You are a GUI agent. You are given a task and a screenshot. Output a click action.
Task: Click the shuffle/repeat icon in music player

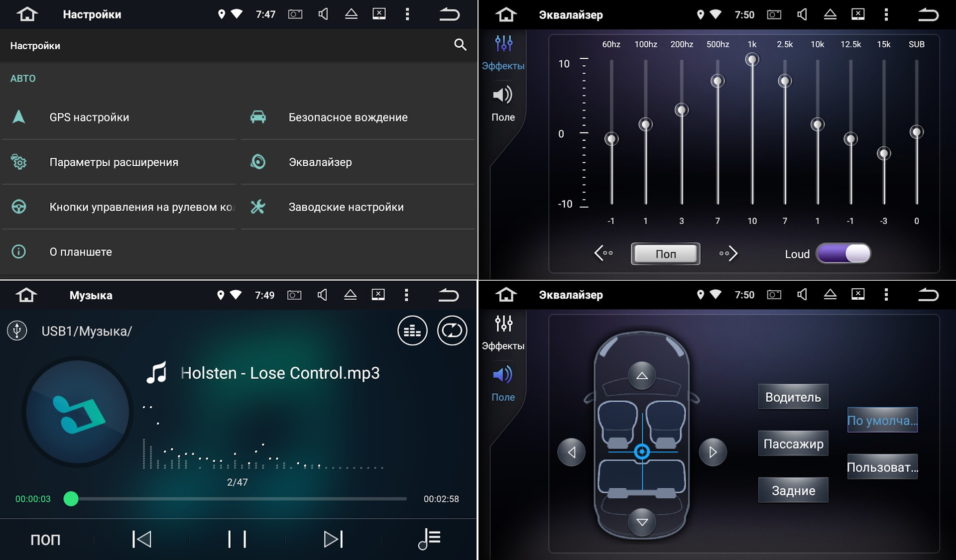pos(453,332)
